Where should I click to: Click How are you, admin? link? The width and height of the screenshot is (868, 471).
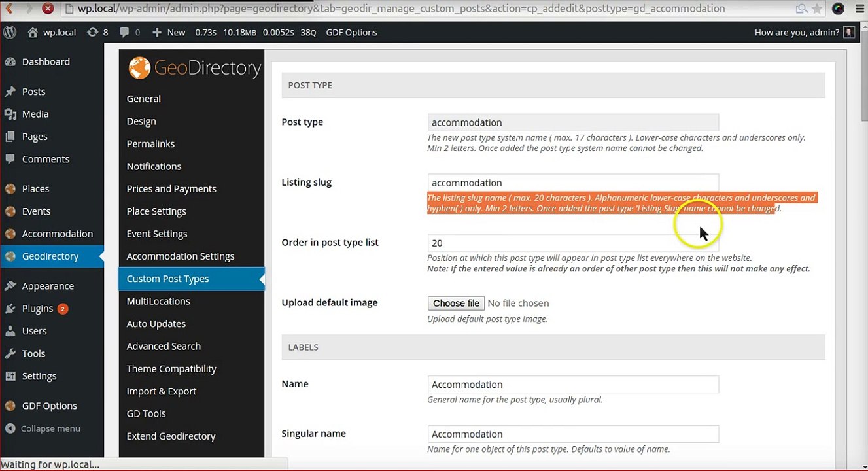(797, 32)
